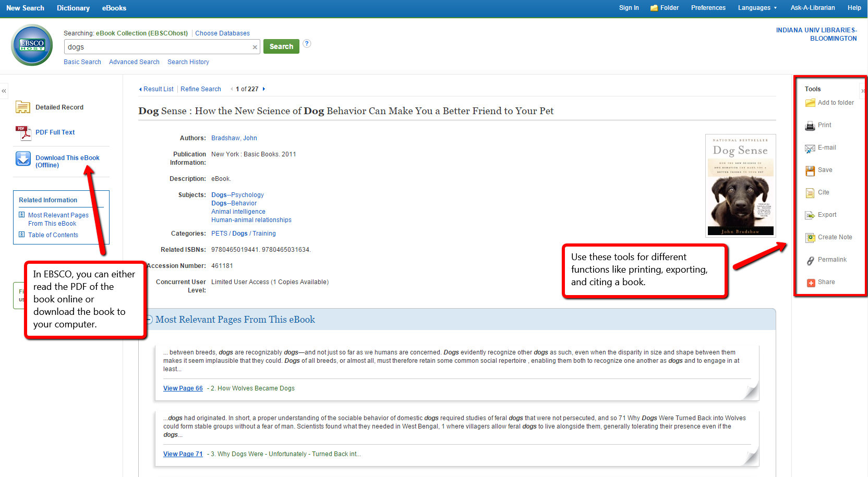Switch to Basic Search

[x=82, y=62]
